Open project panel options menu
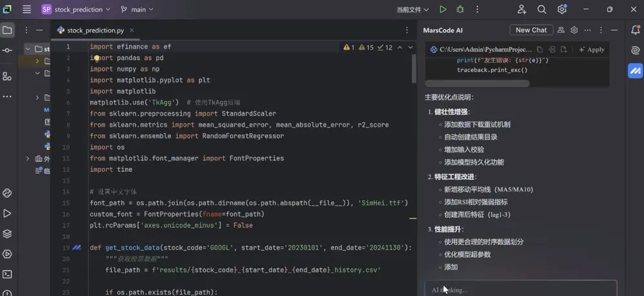 [26, 30]
